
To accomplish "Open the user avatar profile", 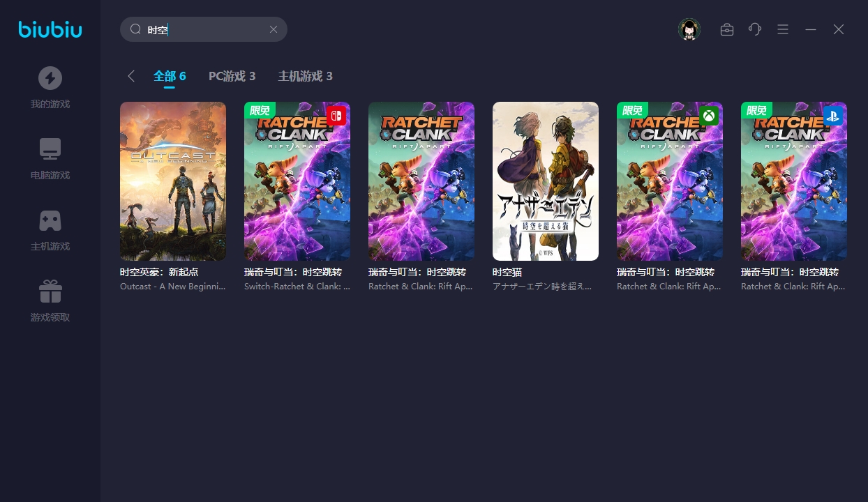I will (x=689, y=29).
